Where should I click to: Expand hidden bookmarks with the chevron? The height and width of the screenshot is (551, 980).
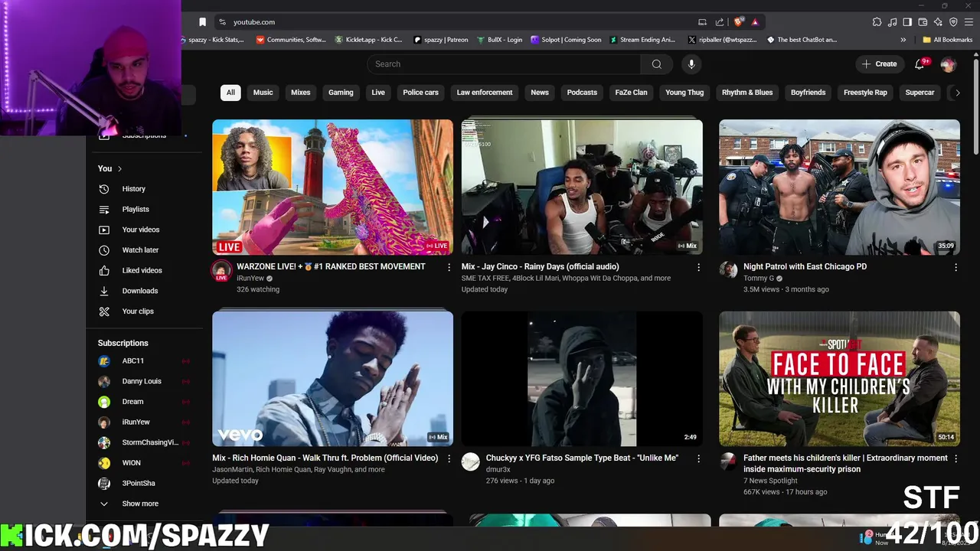903,40
